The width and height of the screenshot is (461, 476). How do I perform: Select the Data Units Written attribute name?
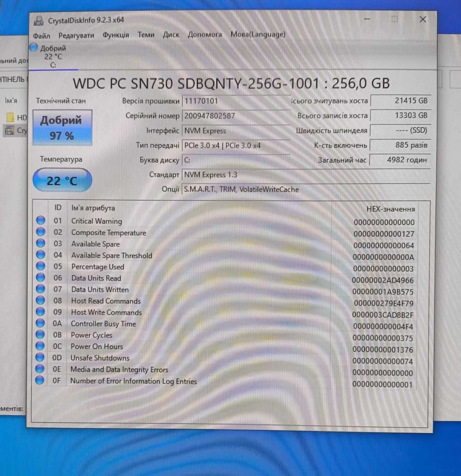click(x=100, y=290)
